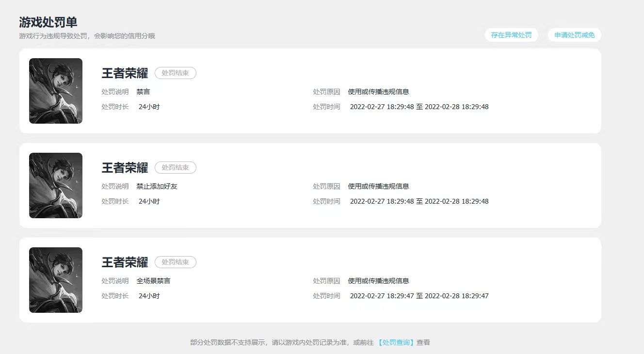
Task: Click the 申请处罚减免 button
Action: pos(575,35)
